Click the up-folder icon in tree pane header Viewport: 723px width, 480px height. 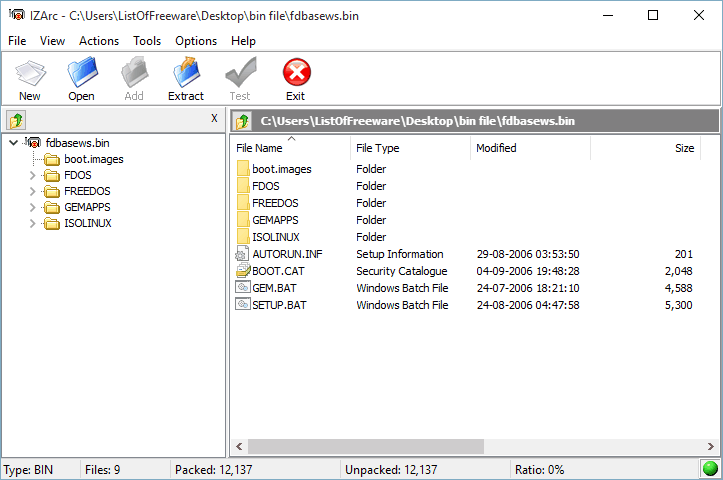click(16, 120)
